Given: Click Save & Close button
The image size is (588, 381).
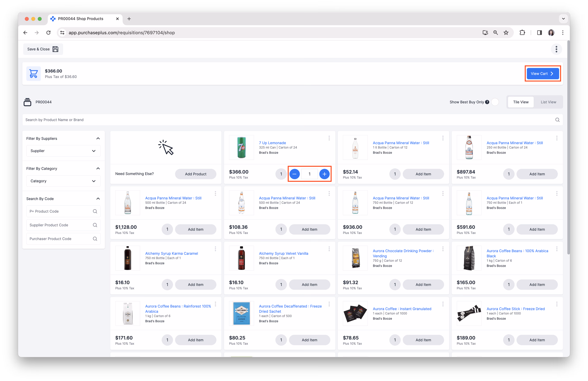Looking at the screenshot, I should (x=43, y=49).
